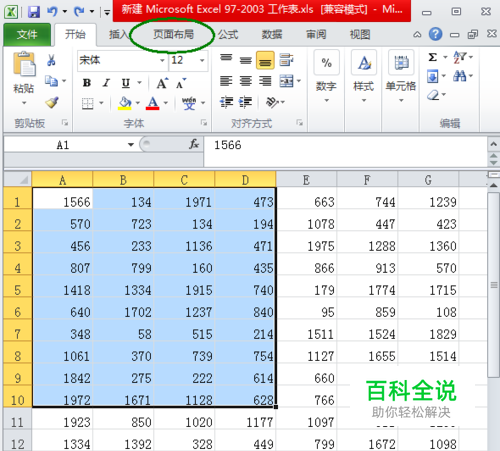Viewport: 500px width, 451px height.
Task: Toggle bottom vertical alignment button
Action: tap(265, 60)
